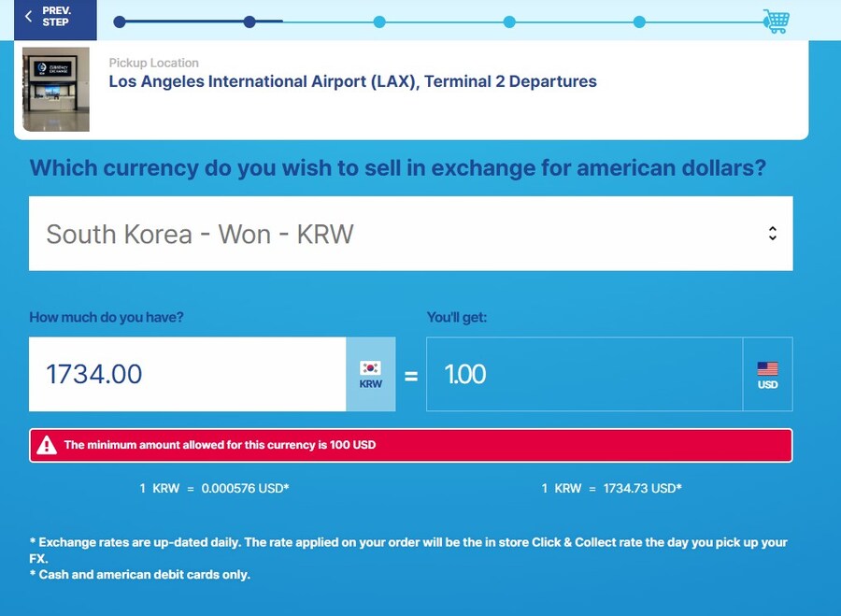Click the minimum amount error message banner

tap(410, 445)
